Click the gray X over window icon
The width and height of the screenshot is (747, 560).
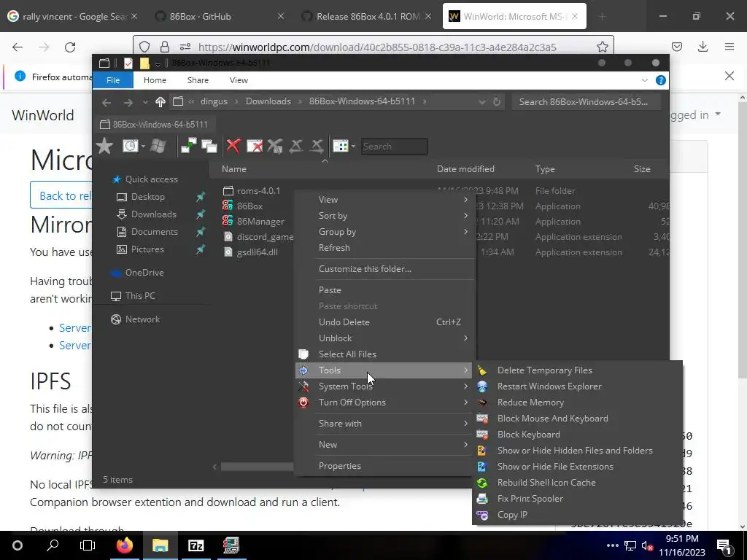coord(275,146)
